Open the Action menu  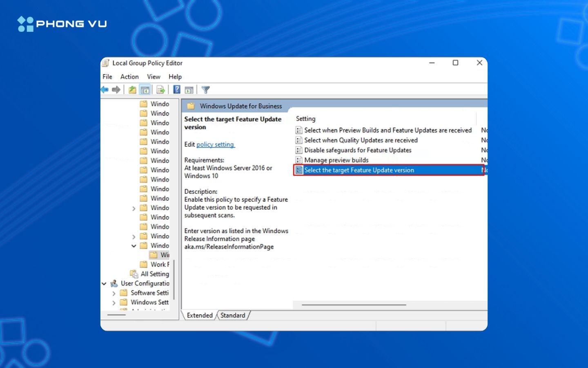129,76
